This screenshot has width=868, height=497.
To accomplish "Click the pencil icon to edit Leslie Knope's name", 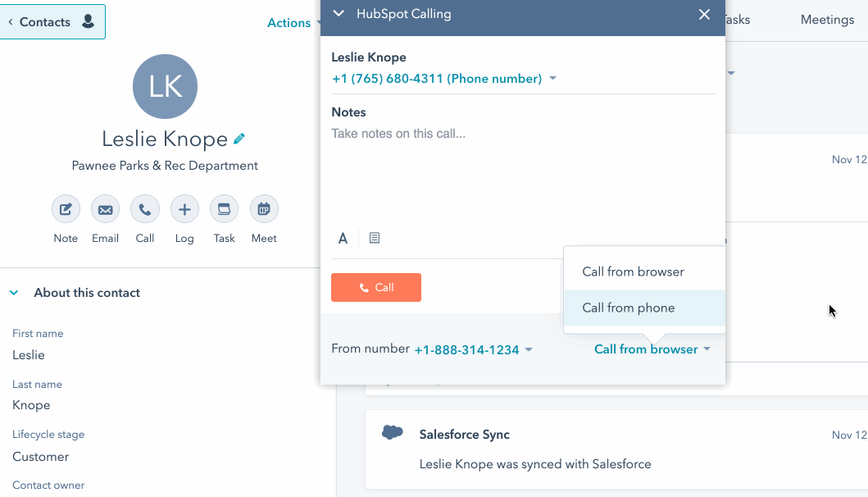I will (238, 139).
